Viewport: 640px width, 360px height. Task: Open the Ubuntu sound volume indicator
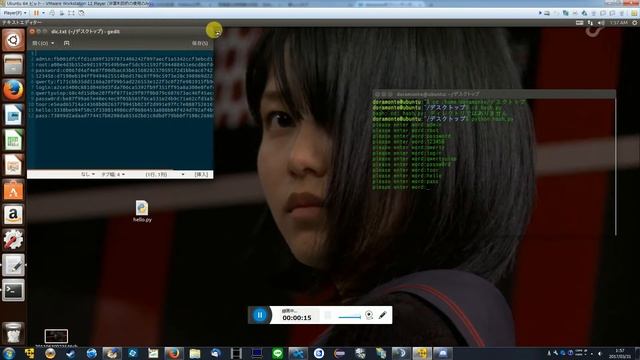coord(601,23)
